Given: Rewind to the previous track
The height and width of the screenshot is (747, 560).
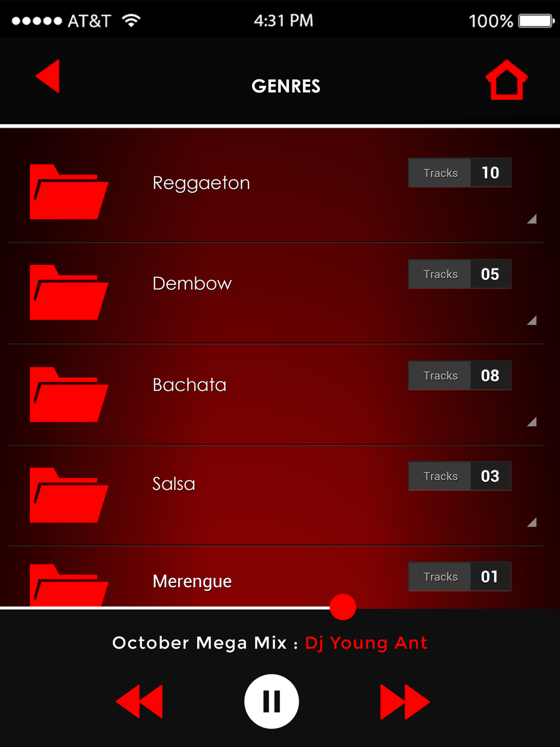Looking at the screenshot, I should (x=139, y=701).
